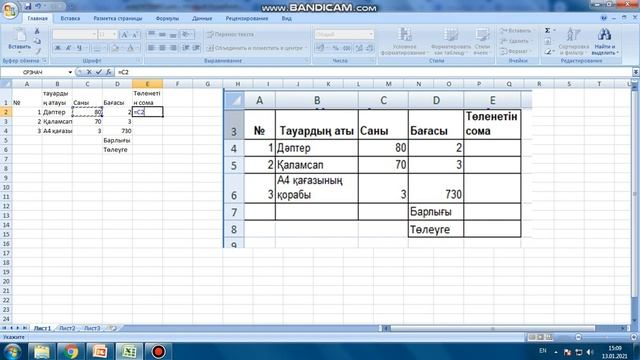
Task: Open the Вид ribbon tab
Action: click(287, 18)
